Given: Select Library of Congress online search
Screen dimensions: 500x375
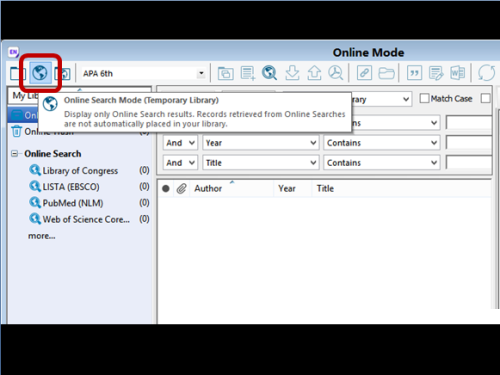Looking at the screenshot, I should tap(80, 171).
